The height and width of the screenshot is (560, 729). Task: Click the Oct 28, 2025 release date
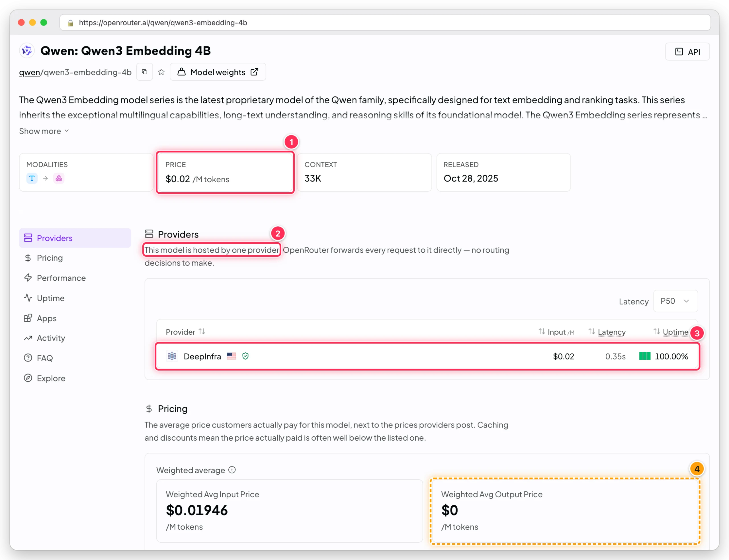pyautogui.click(x=471, y=178)
